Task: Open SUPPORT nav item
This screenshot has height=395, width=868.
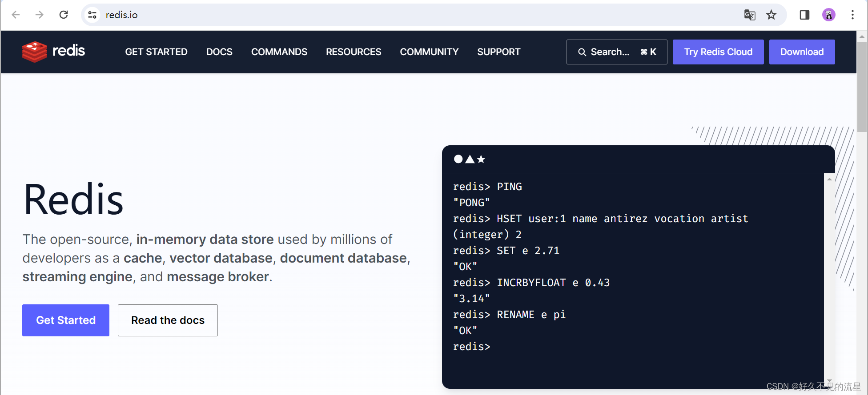Action: point(499,52)
